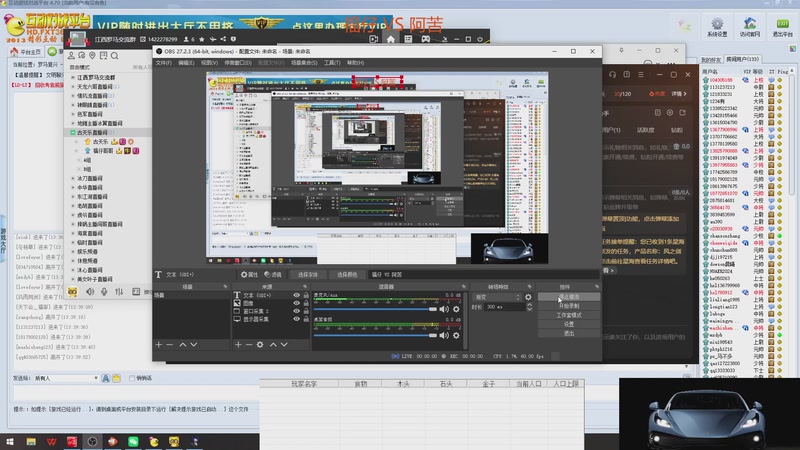Remove selected scene with minus icon

169,345
